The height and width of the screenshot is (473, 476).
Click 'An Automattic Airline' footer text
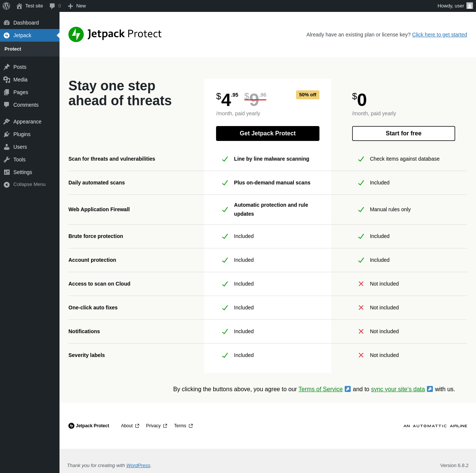tap(435, 426)
